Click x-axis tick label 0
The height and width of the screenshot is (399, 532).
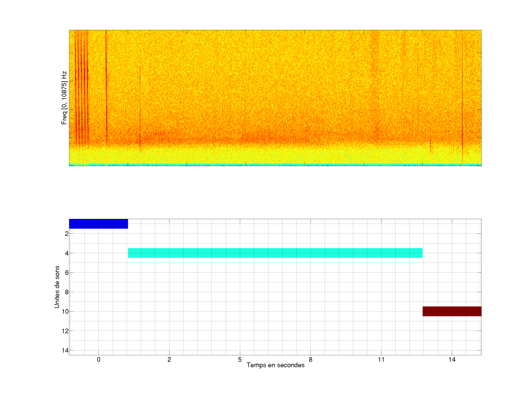98,359
